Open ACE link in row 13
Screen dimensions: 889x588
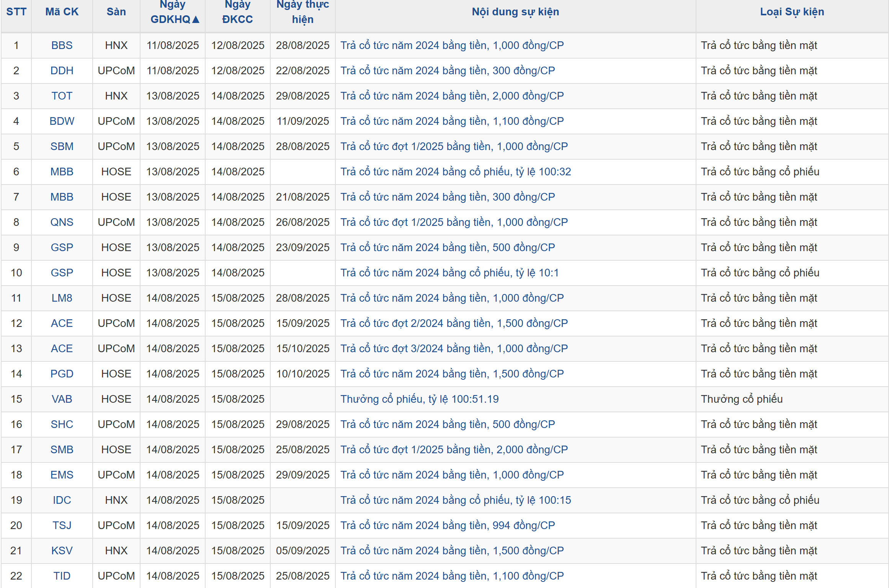point(62,349)
